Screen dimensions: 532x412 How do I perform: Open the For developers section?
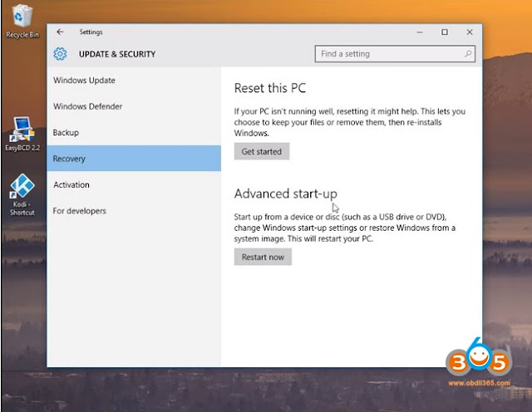point(134,211)
